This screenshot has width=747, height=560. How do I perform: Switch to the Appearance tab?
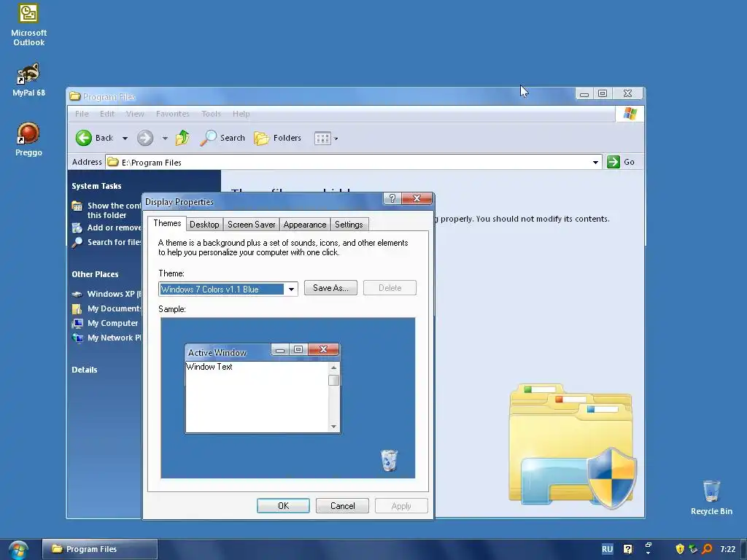click(304, 225)
